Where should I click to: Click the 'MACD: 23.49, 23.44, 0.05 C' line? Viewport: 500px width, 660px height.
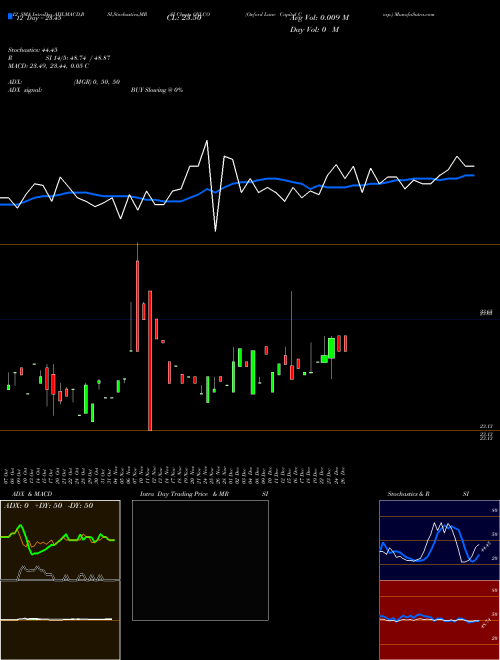48,66
